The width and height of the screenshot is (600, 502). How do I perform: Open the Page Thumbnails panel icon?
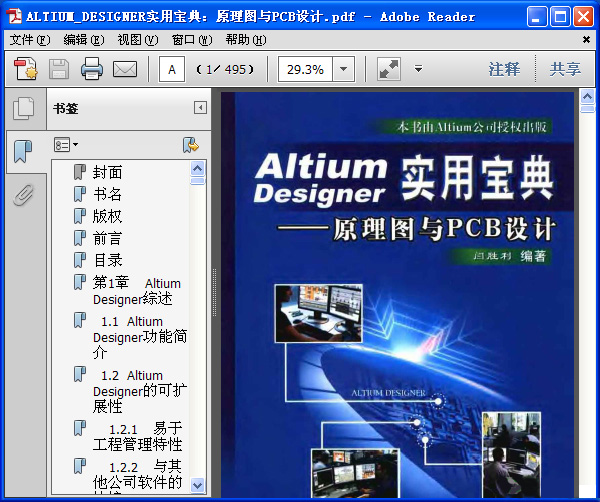point(23,108)
